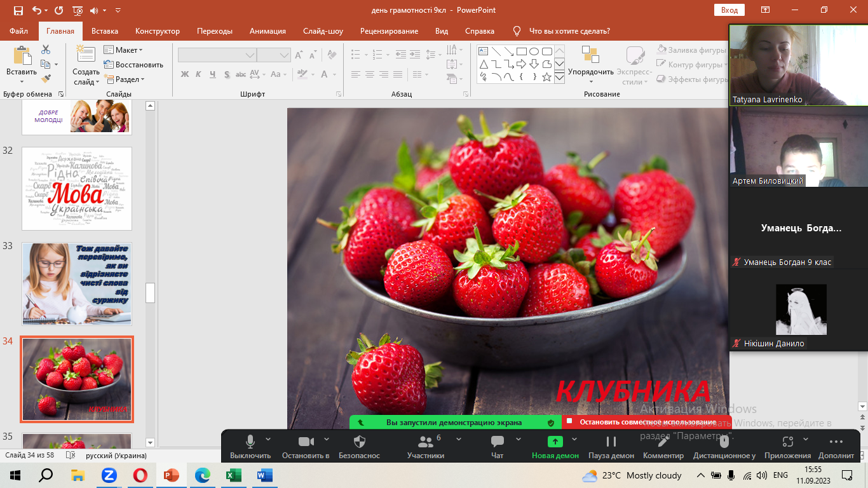Select the right arrow block shape

click(x=521, y=64)
